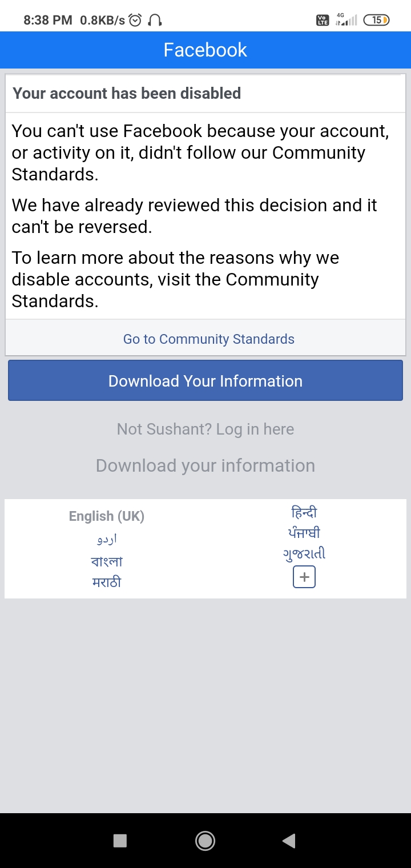
Task: Tap the alarm clock status bar icon
Action: point(134,19)
